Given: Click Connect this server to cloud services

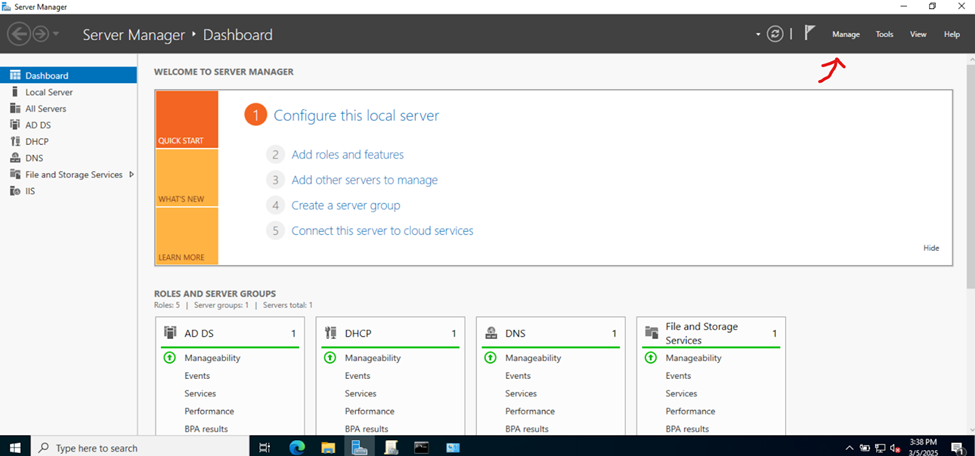Looking at the screenshot, I should pos(382,231).
